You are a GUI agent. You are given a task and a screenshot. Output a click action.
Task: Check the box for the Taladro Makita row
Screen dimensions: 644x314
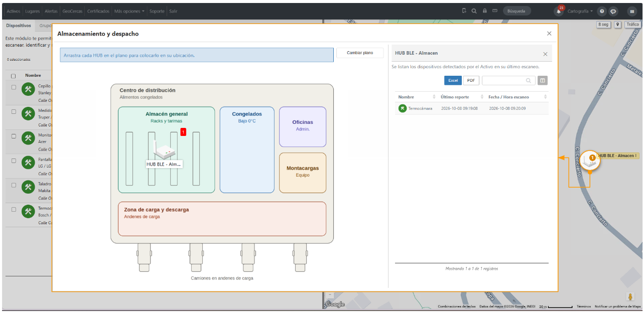pyautogui.click(x=14, y=185)
